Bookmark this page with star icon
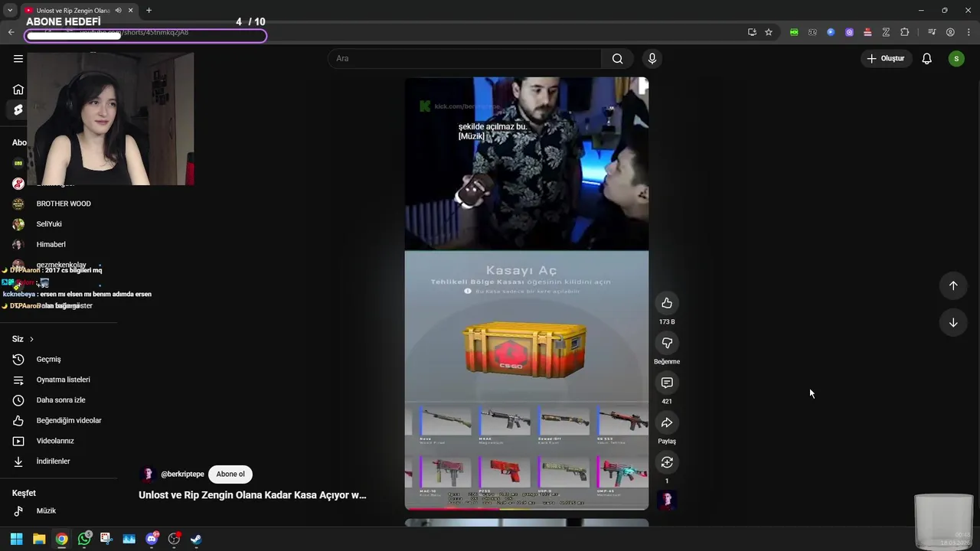This screenshot has width=980, height=551. [x=769, y=32]
